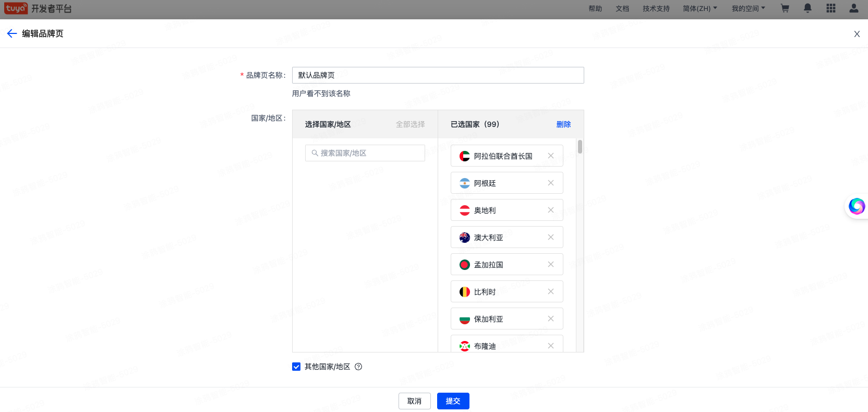Remove 澳大利亚 from selected countries
The width and height of the screenshot is (868, 412).
tap(551, 237)
